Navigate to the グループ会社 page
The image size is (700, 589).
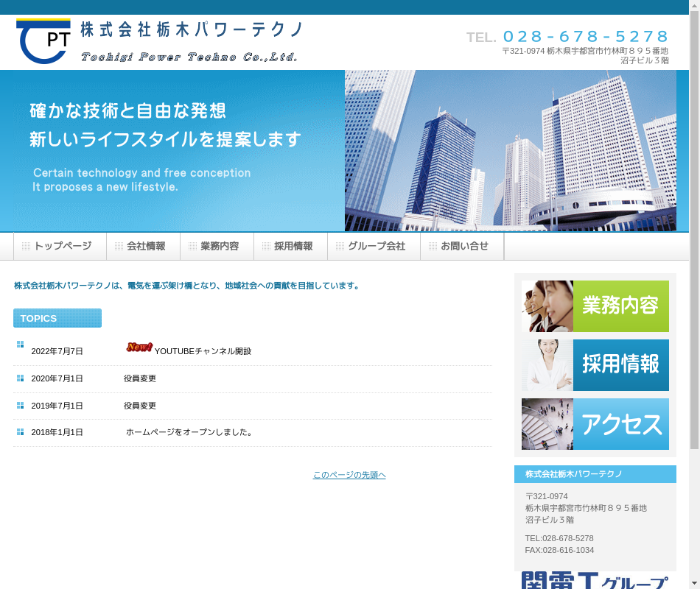pyautogui.click(x=374, y=247)
